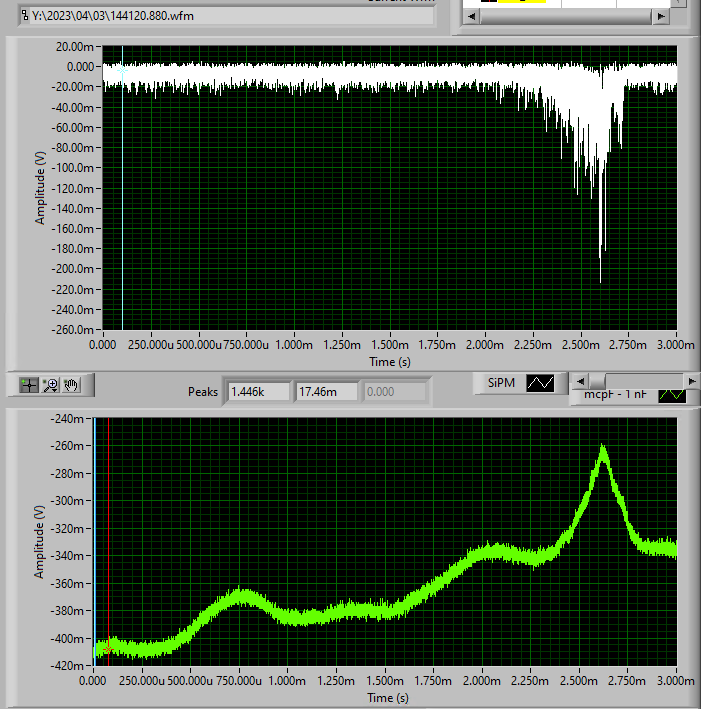Select the hand panning tool
This screenshot has width=701, height=709.
pyautogui.click(x=71, y=385)
